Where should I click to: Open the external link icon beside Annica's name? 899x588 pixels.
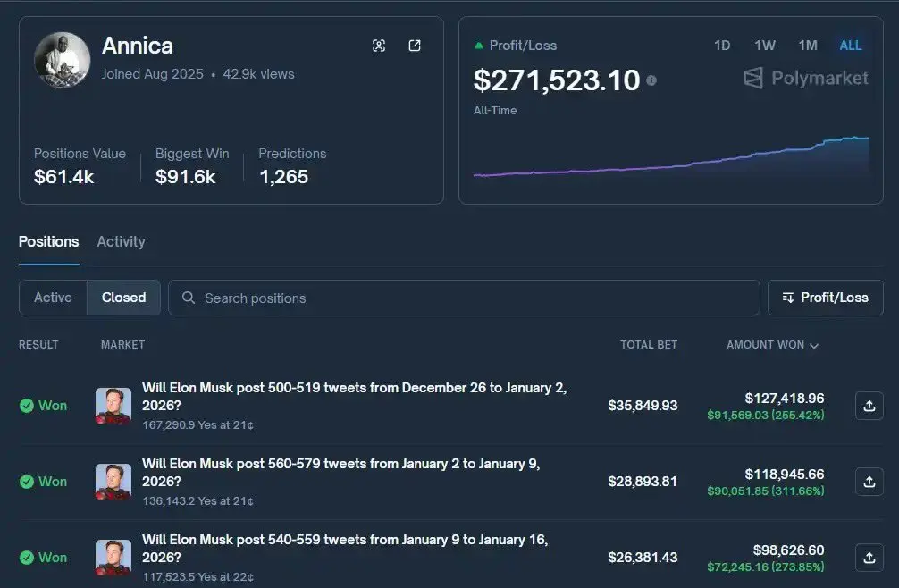tap(415, 46)
